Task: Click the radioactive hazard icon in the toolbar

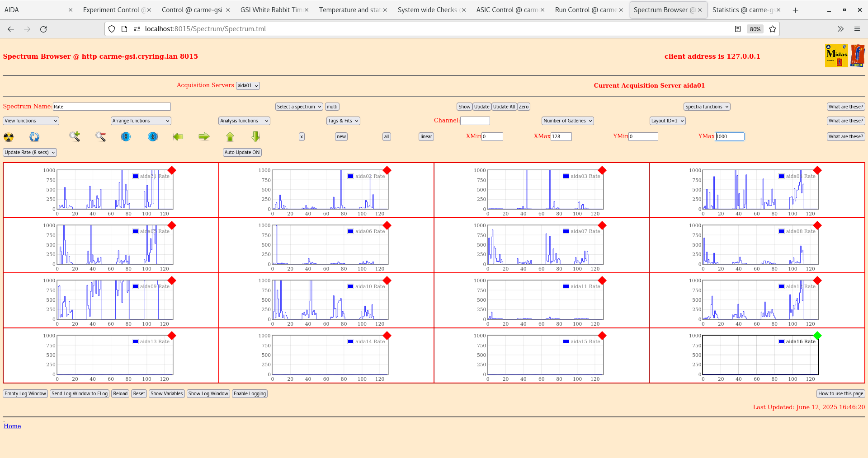Action: [8, 137]
